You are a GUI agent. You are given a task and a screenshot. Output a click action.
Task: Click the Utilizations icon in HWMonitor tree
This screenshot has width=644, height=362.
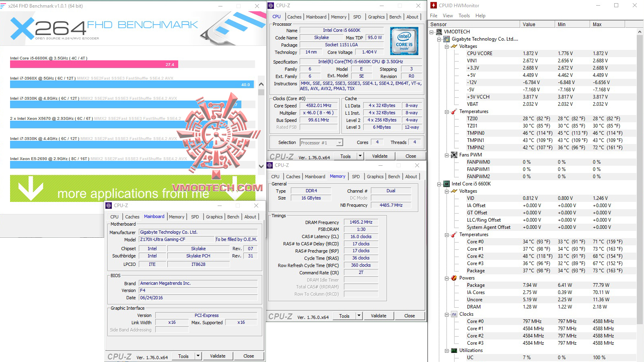coord(454,350)
